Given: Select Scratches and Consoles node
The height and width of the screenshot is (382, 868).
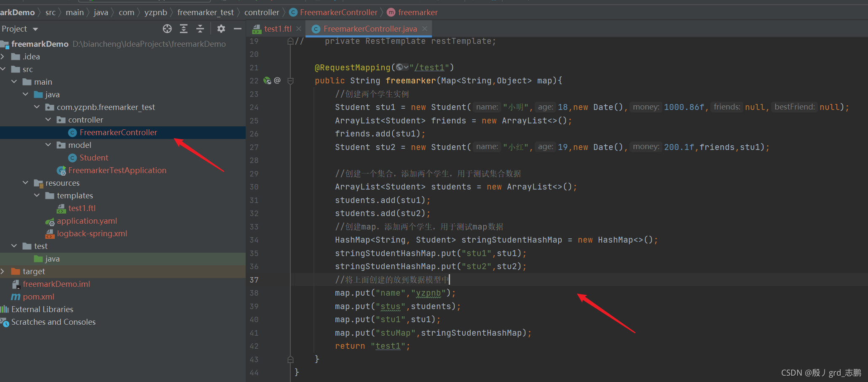Looking at the screenshot, I should pos(54,322).
